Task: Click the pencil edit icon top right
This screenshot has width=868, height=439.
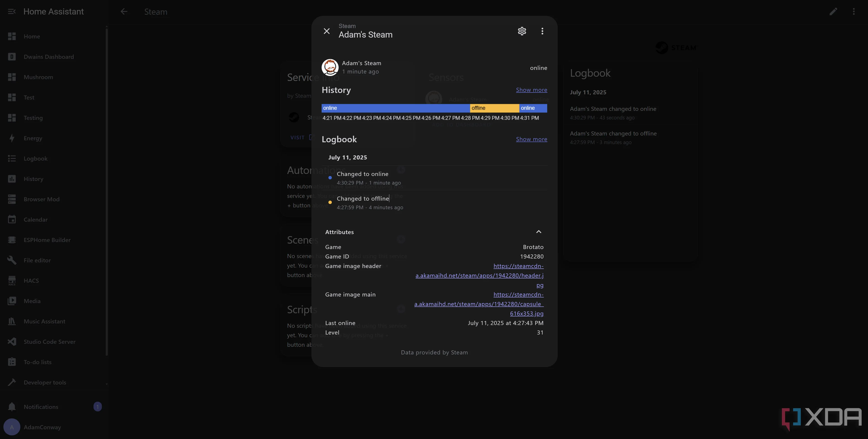Action: pos(833,12)
